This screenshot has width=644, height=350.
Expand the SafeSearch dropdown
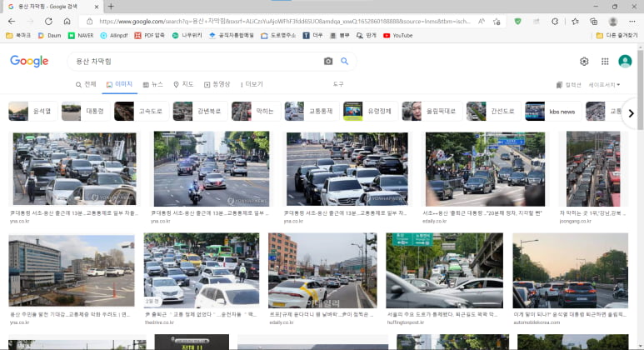[x=604, y=85]
